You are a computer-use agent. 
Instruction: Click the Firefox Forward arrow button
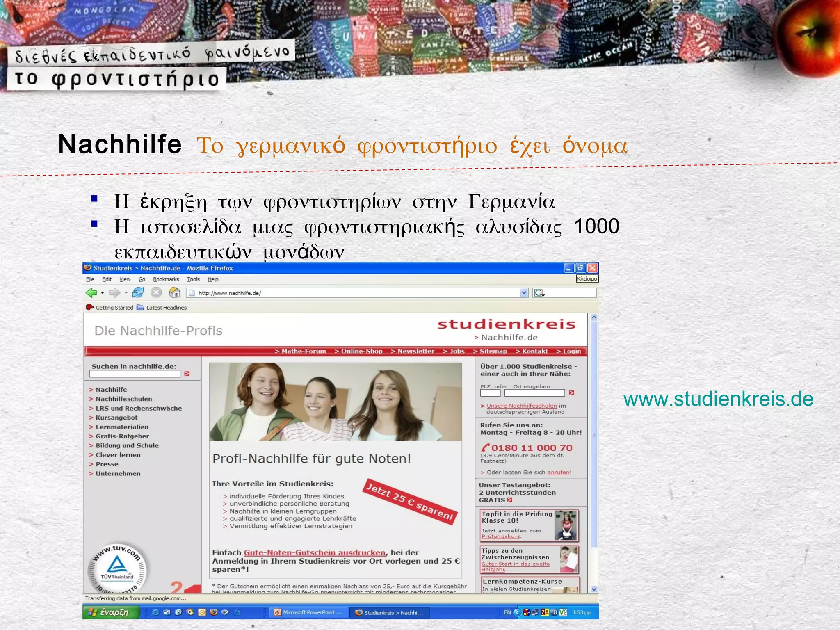click(114, 293)
